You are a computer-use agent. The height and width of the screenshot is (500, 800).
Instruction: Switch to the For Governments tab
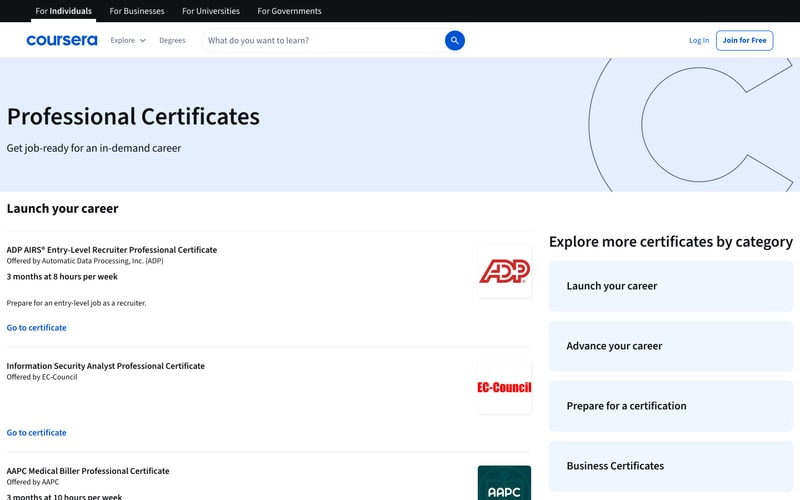(289, 11)
